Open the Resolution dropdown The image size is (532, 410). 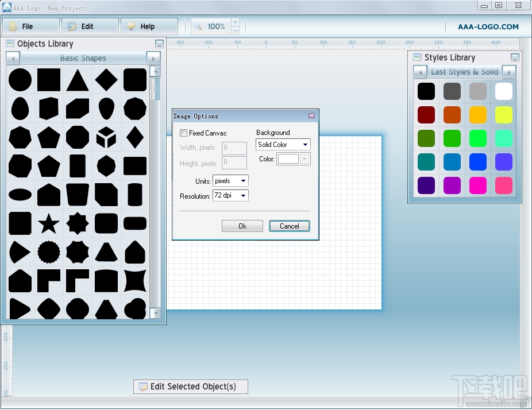(x=230, y=195)
